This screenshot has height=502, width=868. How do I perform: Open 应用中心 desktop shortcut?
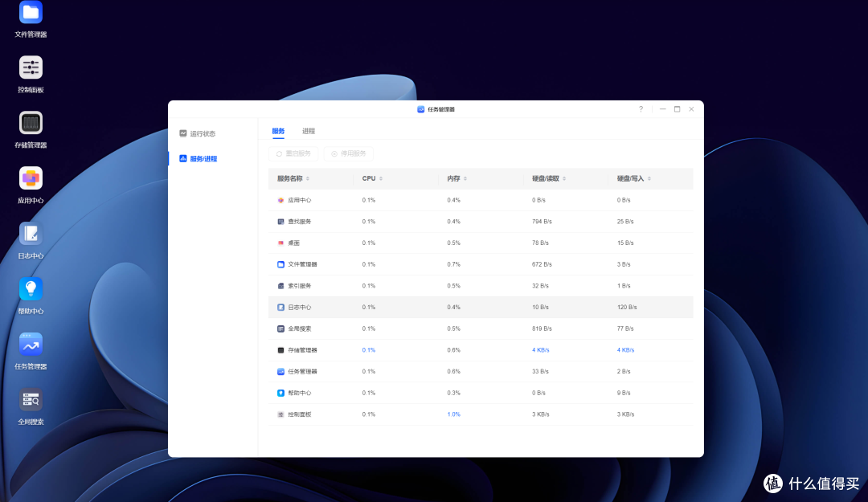click(31, 178)
